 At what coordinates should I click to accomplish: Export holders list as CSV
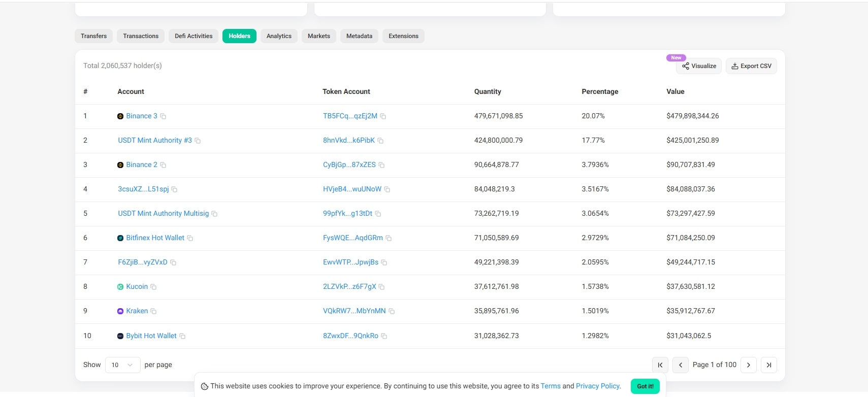tap(751, 66)
